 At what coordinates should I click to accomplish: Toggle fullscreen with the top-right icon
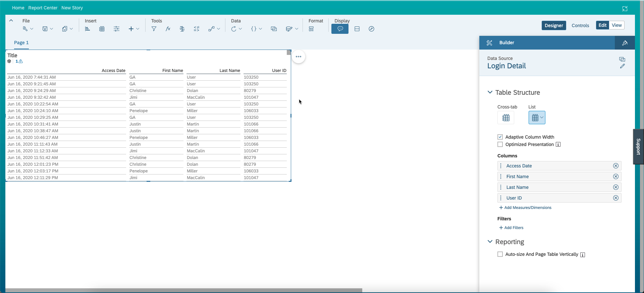pos(625,9)
